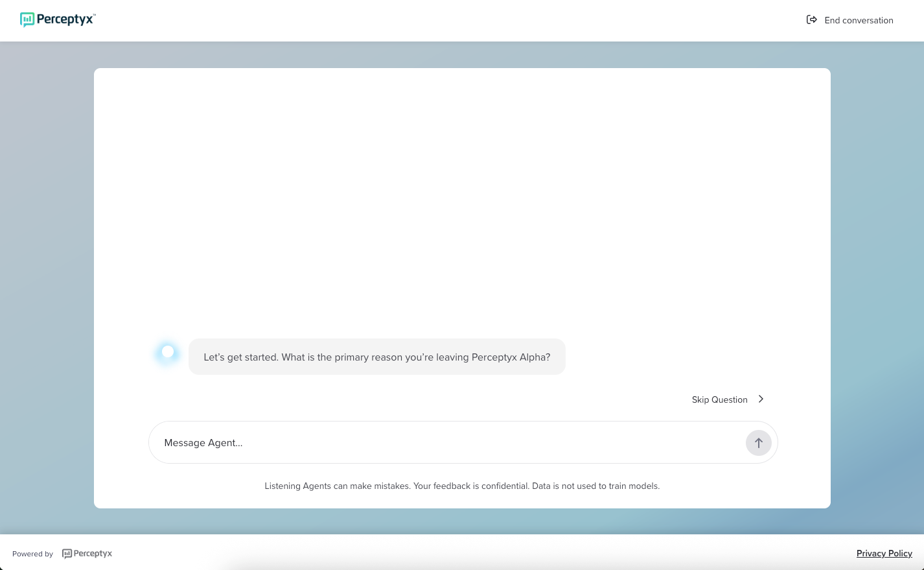
Task: Click the Listening Agents confidentiality disclaimer text
Action: [x=462, y=486]
